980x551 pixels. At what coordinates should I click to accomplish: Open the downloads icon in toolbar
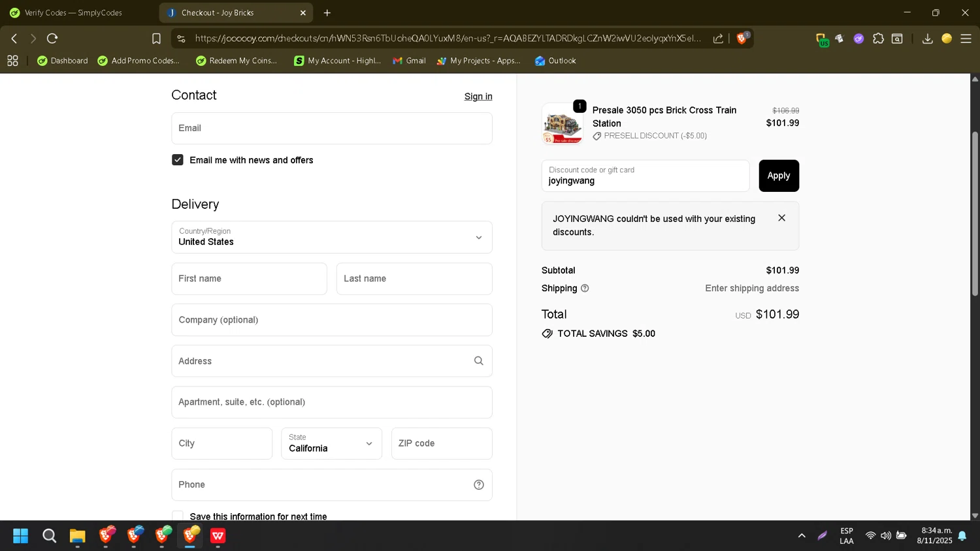click(x=927, y=39)
